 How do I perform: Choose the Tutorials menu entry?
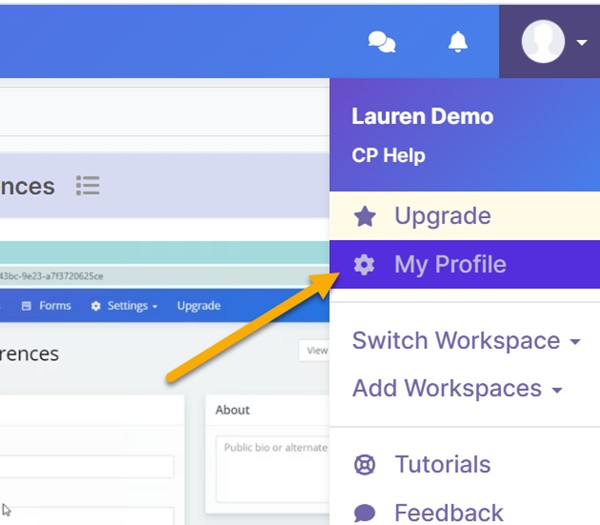point(442,465)
